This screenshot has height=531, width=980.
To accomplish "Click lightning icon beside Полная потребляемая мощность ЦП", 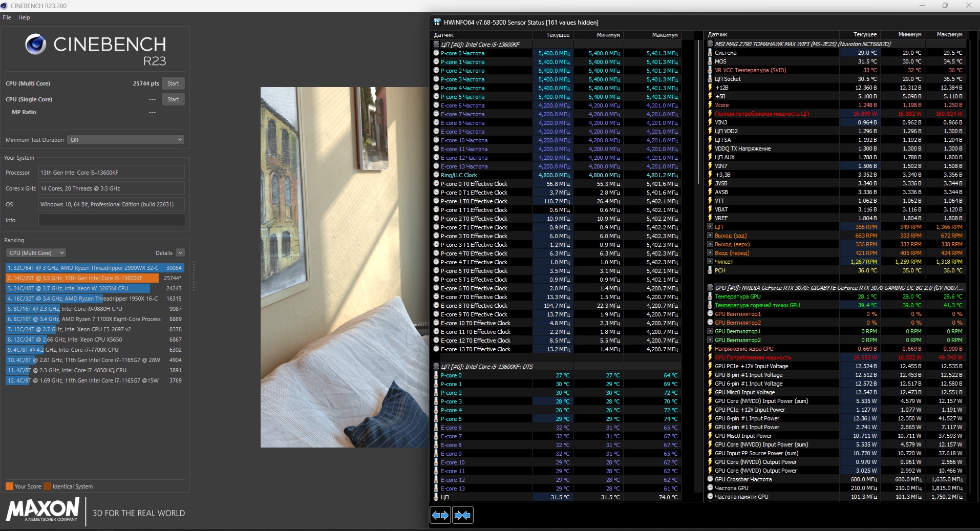I will pos(710,114).
